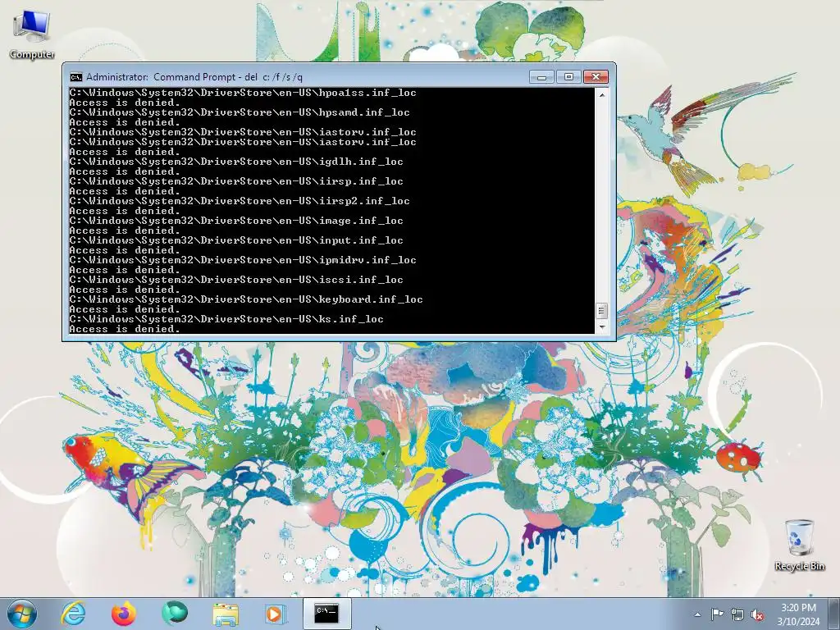Screen dimensions: 840x630
Task: Click the Show Desktop strip next to the clock
Action: [834, 614]
